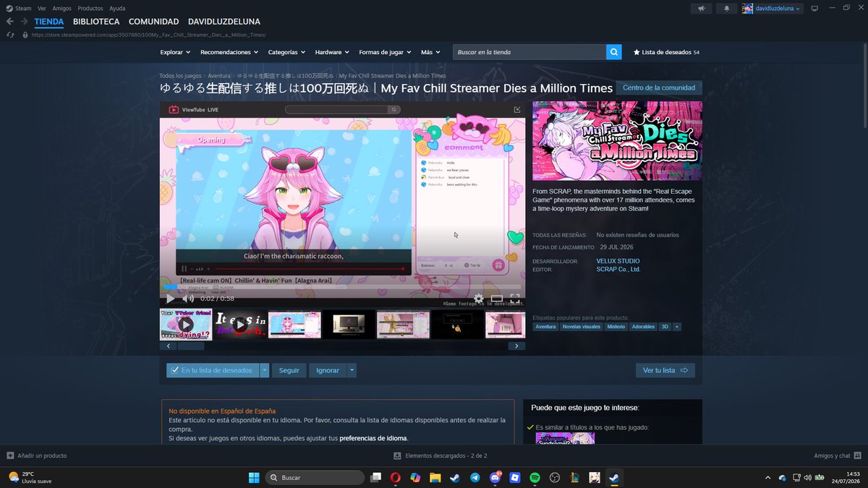Open 'Lista de deseados' wishlist link

tap(666, 52)
